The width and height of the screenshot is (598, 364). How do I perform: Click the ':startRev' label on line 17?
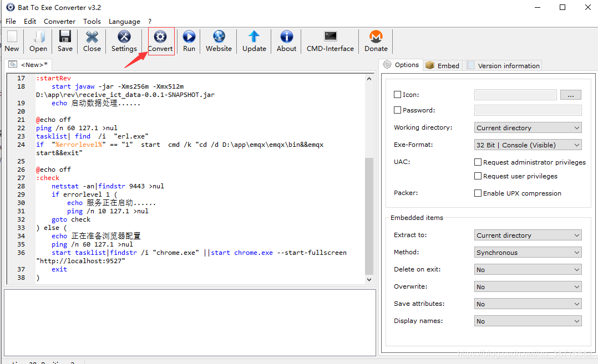[53, 78]
